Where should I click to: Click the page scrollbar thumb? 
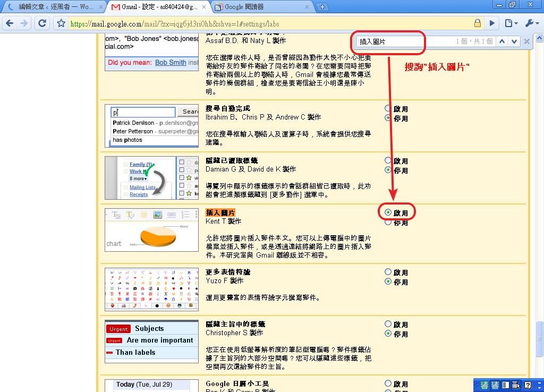click(x=540, y=339)
